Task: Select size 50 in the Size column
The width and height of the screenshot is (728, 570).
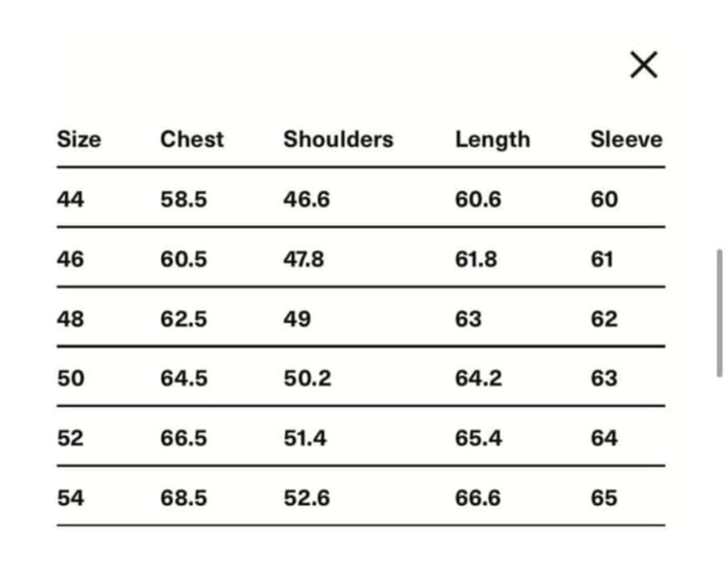Action: (71, 378)
